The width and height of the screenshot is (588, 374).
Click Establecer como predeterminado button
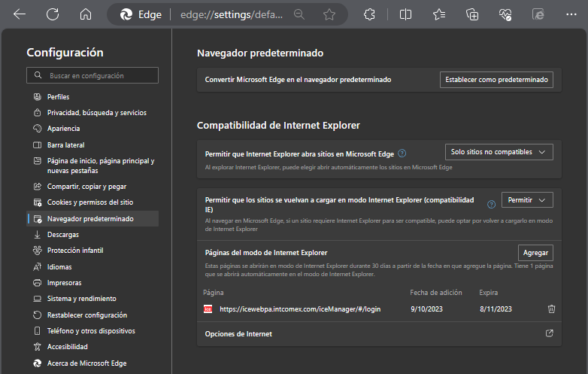pos(496,80)
